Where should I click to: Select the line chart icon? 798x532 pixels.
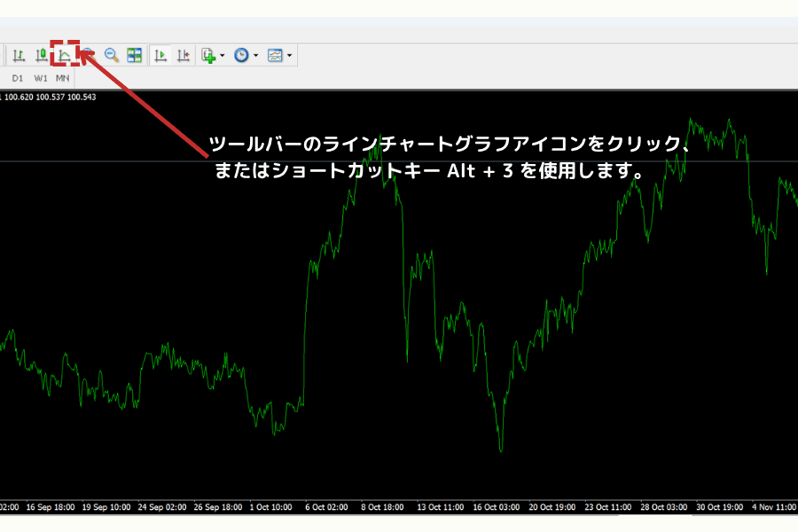(64, 55)
